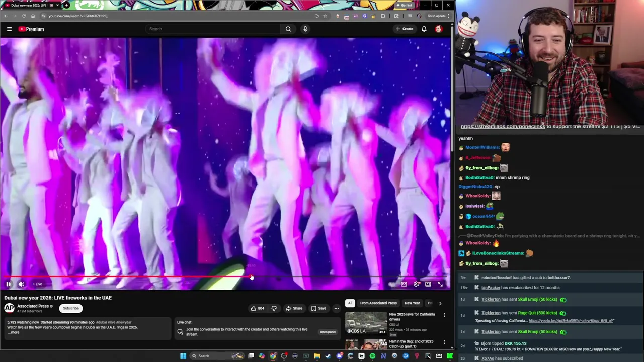Switch video to theater mode
Image resolution: width=644 pixels, height=362 pixels.
coord(428,284)
